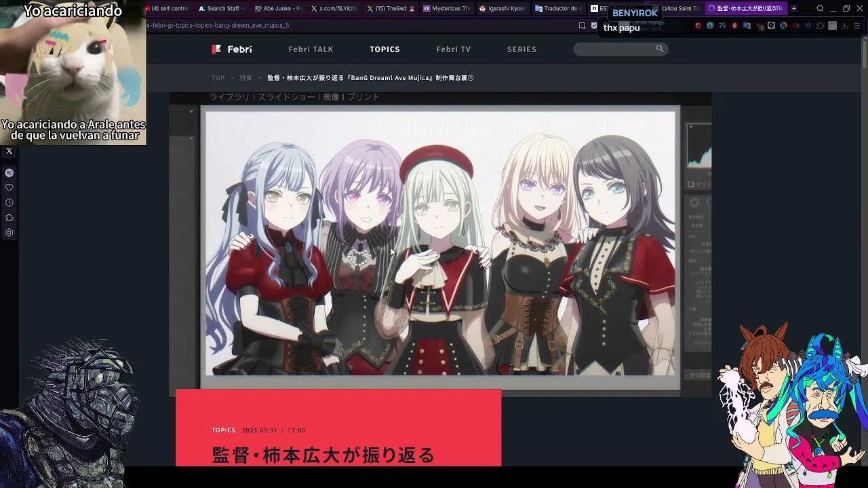This screenshot has width=868, height=488.
Task: Open a new browser tab
Action: [794, 9]
